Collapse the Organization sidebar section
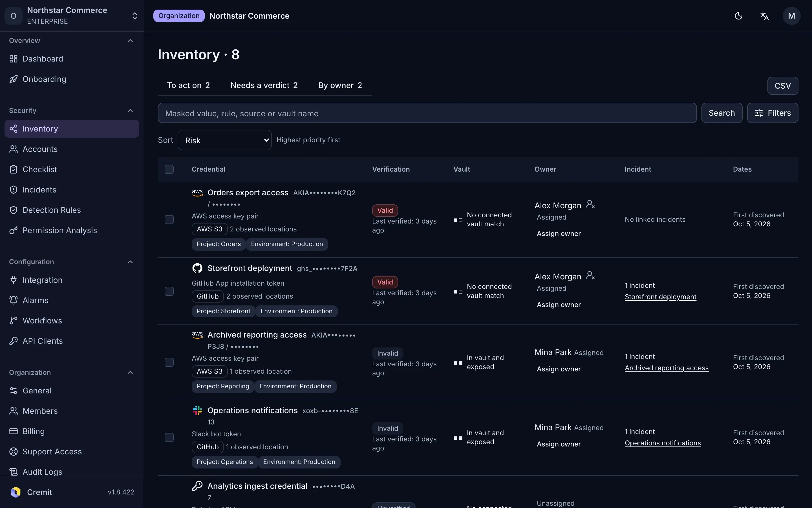 coord(130,372)
